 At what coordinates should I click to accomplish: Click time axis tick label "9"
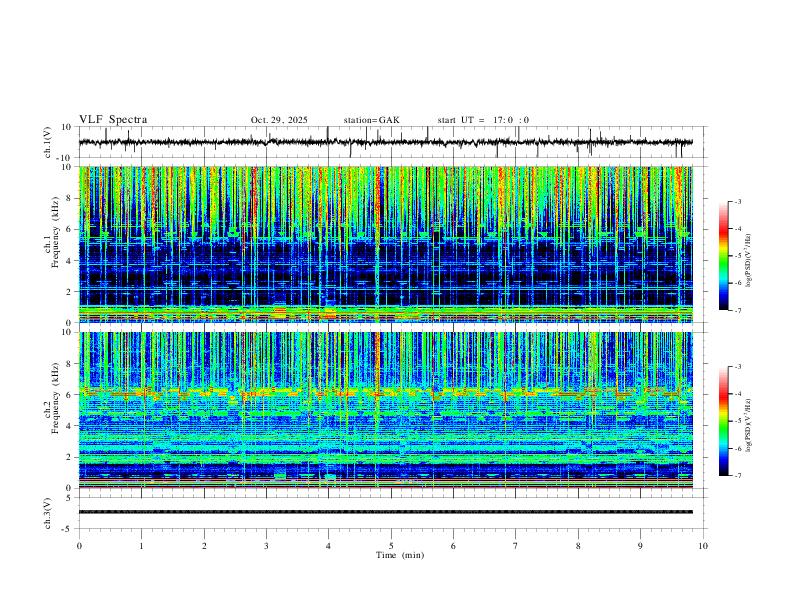pos(640,546)
